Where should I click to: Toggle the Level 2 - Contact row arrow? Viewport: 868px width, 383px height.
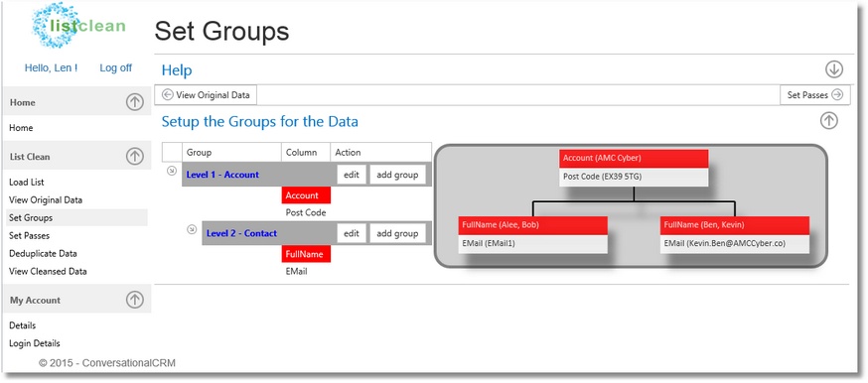[x=192, y=229]
